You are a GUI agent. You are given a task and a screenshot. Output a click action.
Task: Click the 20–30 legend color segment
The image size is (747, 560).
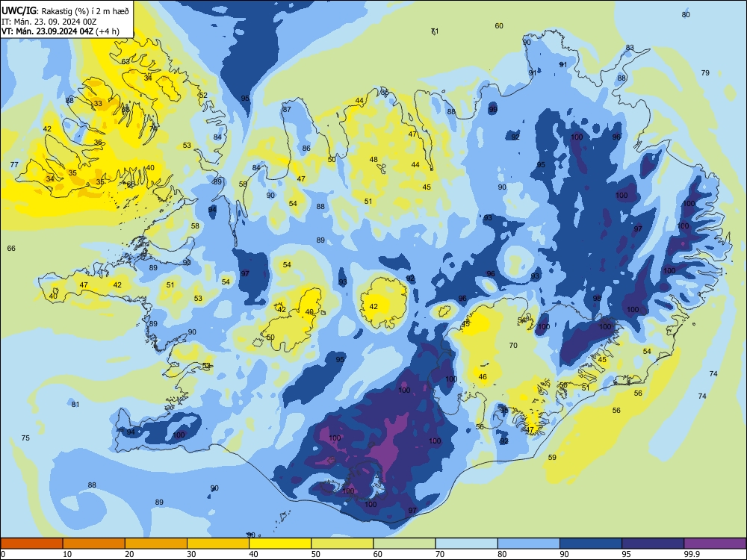point(156,544)
